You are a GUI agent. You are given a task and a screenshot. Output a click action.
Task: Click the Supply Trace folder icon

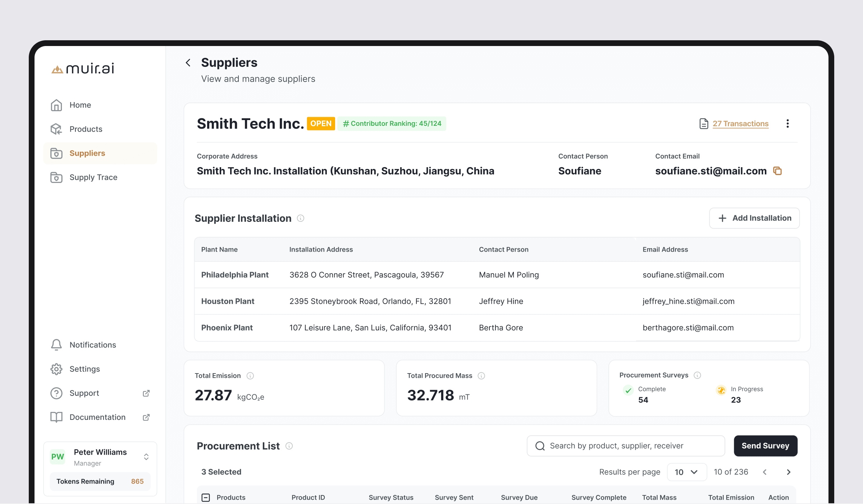tap(56, 177)
